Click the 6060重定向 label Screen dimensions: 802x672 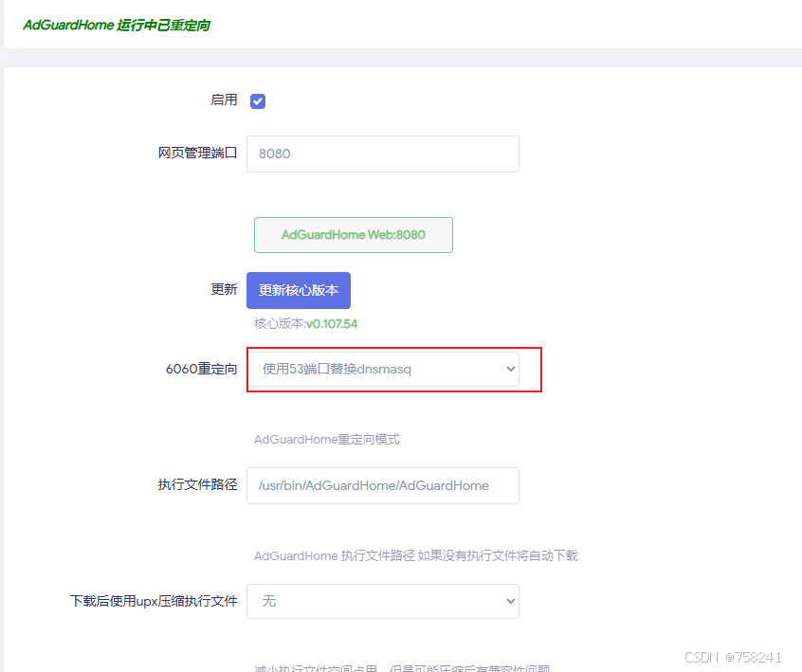click(x=202, y=369)
